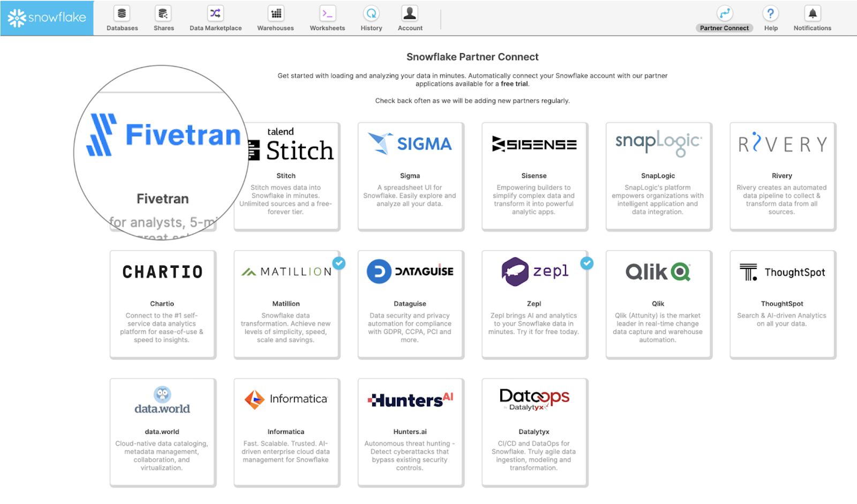The image size is (857, 504).
Task: Click the SnapLogic logo
Action: pos(658,143)
